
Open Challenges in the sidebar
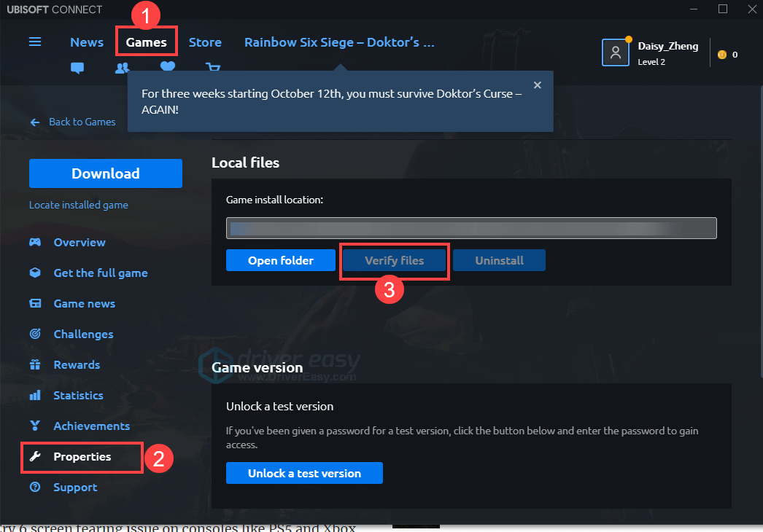(x=83, y=334)
